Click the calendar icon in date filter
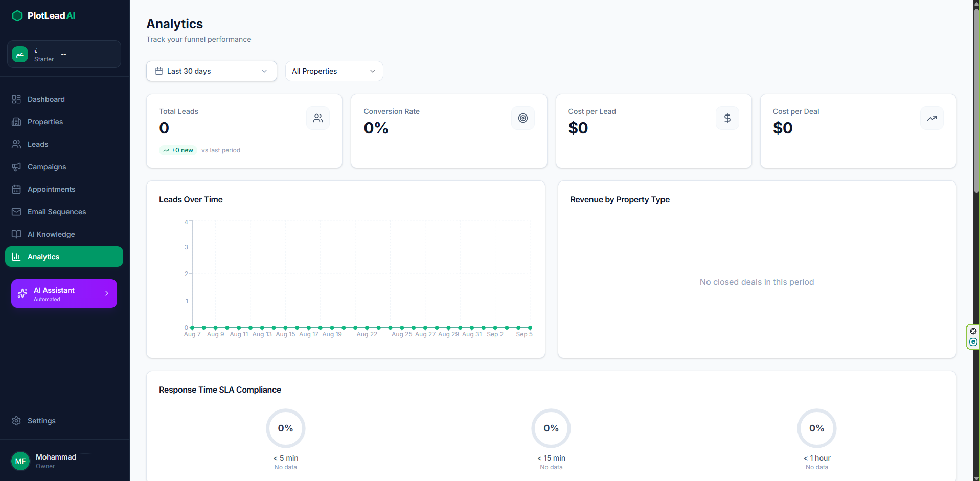The image size is (980, 481). point(159,71)
